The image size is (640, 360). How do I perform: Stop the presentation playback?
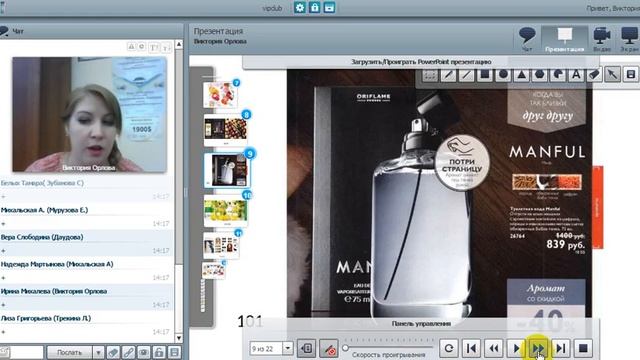(583, 348)
